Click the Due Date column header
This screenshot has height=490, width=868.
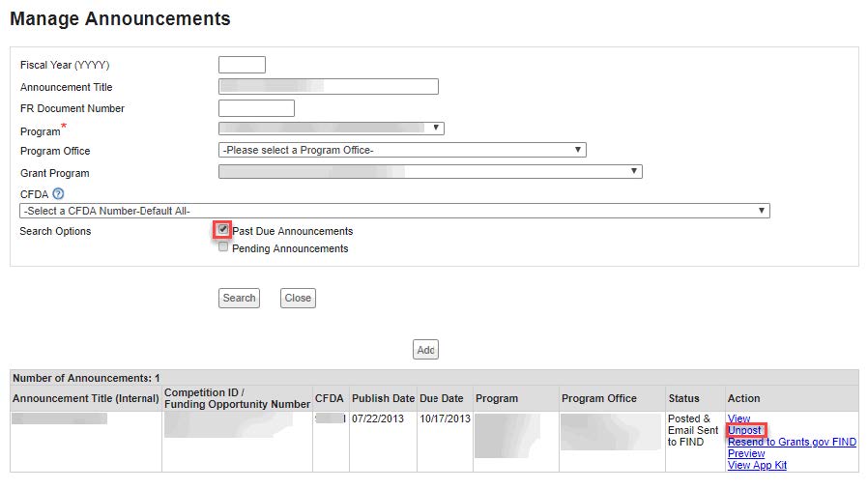(442, 398)
